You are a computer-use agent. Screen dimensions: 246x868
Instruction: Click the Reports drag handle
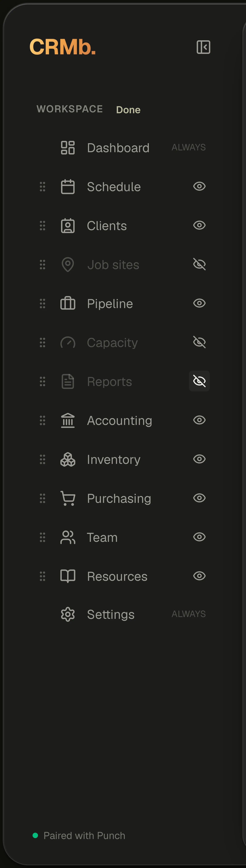coord(42,381)
